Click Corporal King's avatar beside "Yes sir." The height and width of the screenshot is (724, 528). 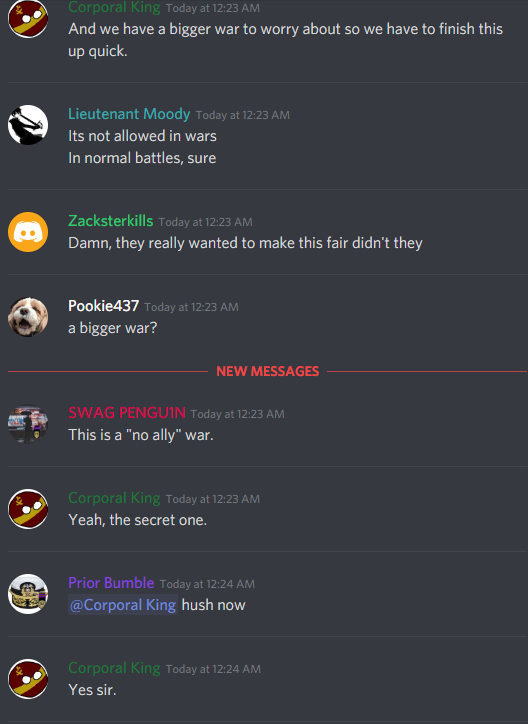click(28, 679)
